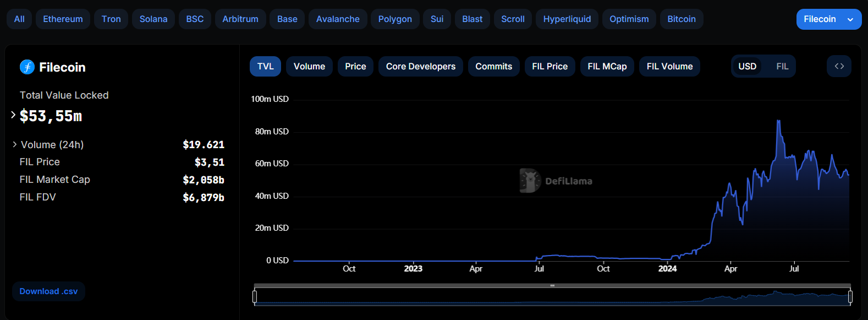Screen dimensions: 868x320
Task: Open the Sui chain link
Action: 437,19
